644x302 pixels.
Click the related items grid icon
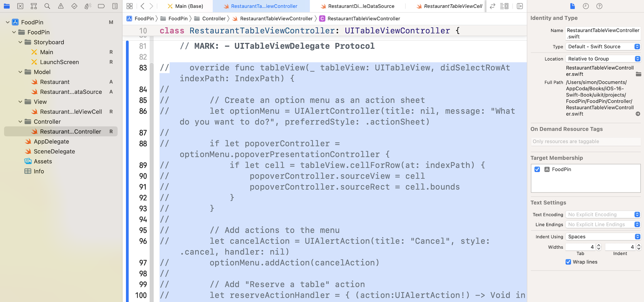130,6
